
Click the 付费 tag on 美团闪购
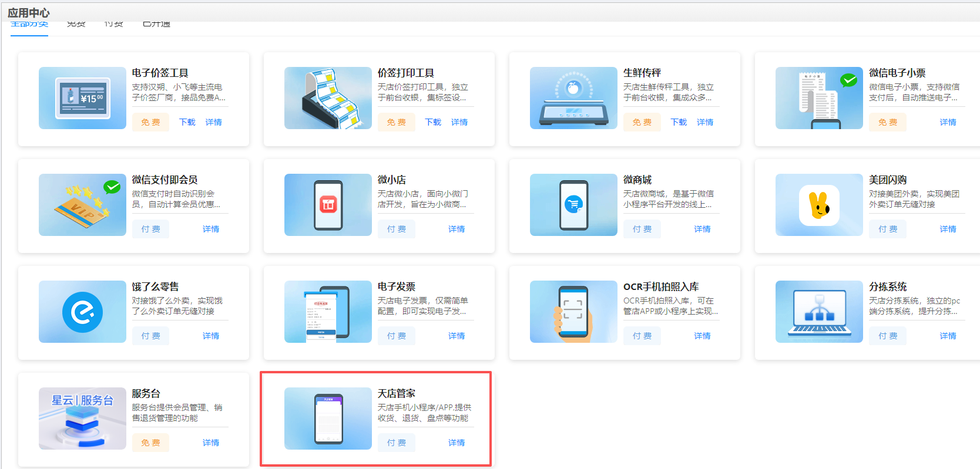(x=888, y=229)
